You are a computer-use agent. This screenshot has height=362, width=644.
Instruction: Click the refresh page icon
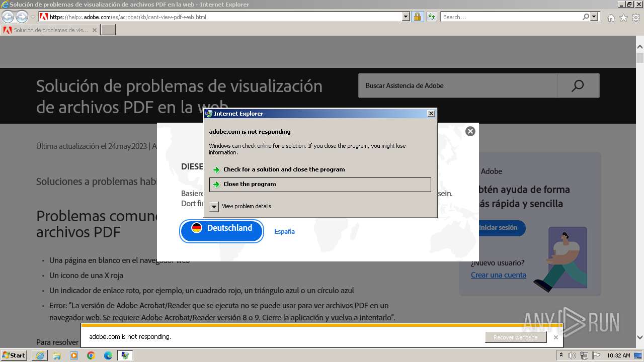click(x=431, y=17)
